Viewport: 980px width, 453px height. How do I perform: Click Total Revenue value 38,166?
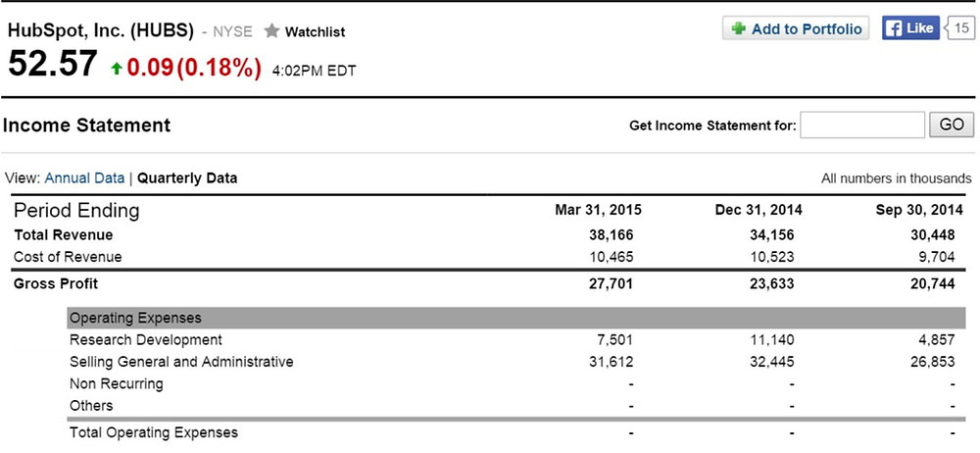pyautogui.click(x=611, y=235)
